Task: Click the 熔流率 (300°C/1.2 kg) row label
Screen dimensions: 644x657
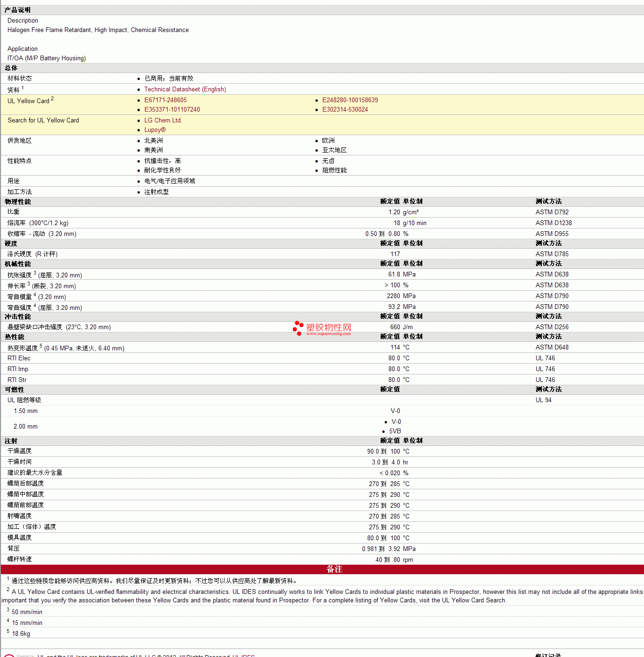Action: point(38,223)
